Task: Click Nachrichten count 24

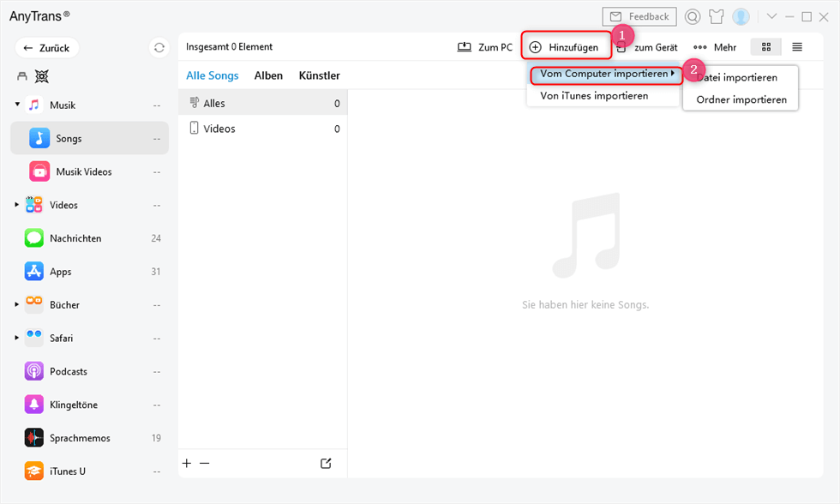Action: (156, 238)
